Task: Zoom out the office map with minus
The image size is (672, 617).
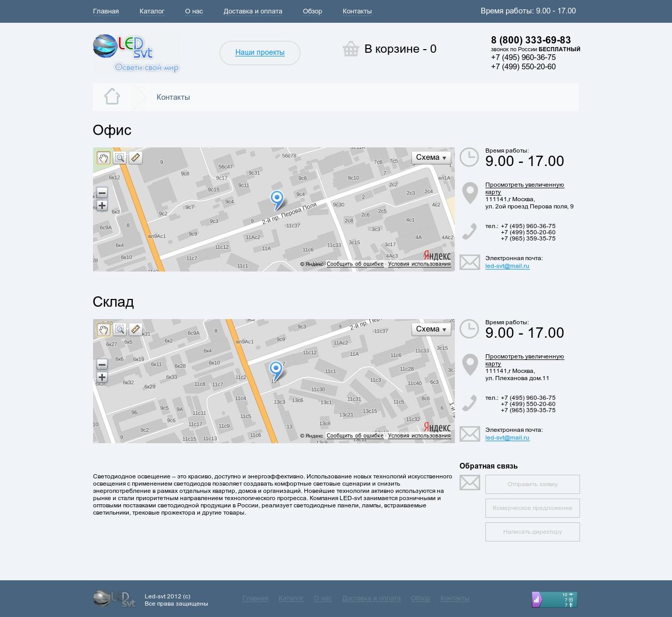Action: coord(102,193)
